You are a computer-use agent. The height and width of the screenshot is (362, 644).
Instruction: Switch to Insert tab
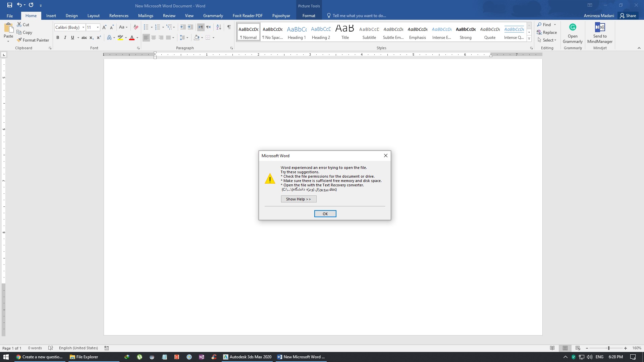[x=51, y=16]
